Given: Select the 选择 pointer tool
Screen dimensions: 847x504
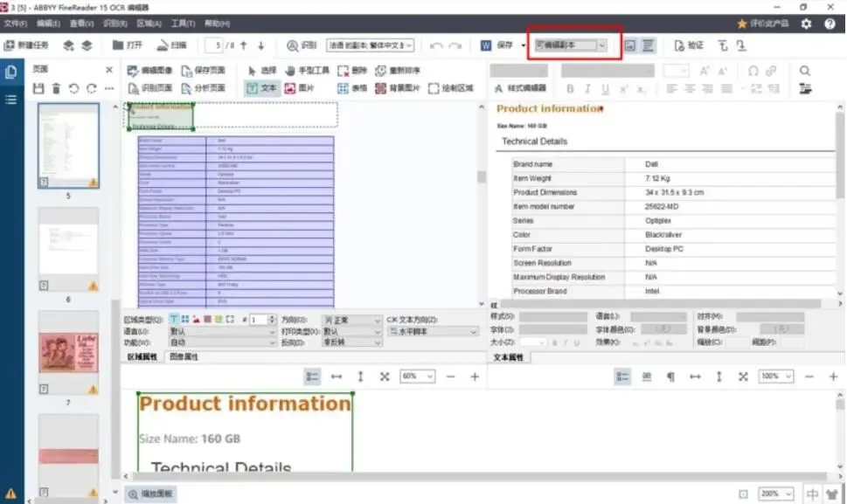Looking at the screenshot, I should click(x=261, y=71).
